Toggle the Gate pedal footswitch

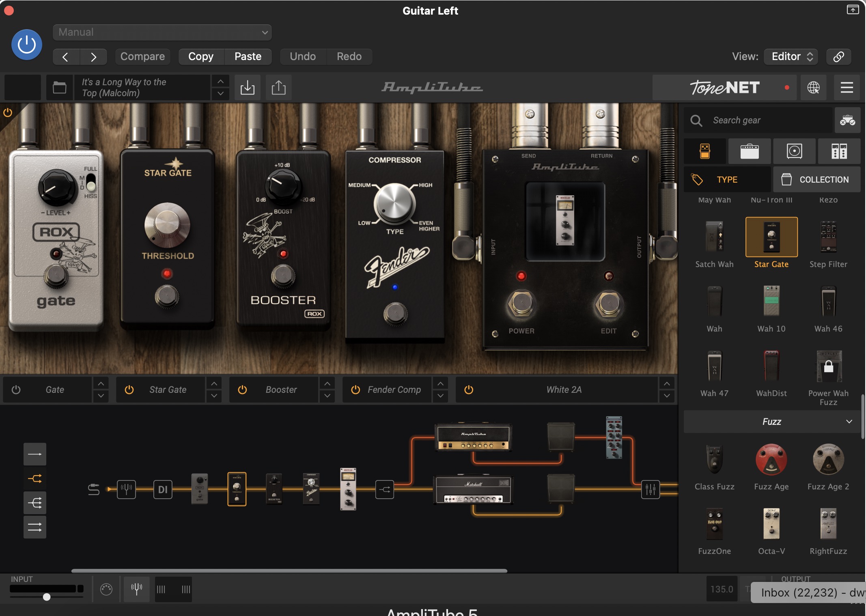56,276
